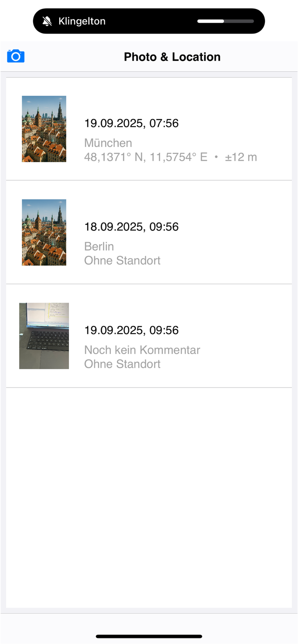Tap the date 18.09.2025, 09:56
298x644 pixels.
[x=131, y=227]
